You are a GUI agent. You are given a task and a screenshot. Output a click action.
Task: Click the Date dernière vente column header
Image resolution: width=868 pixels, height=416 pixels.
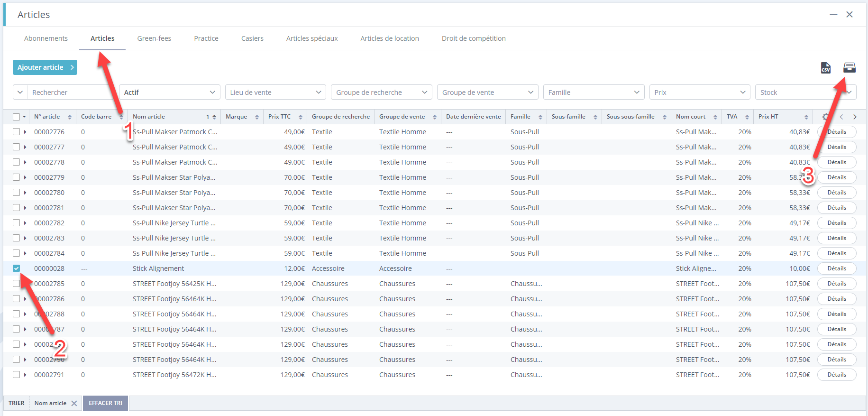pos(473,117)
